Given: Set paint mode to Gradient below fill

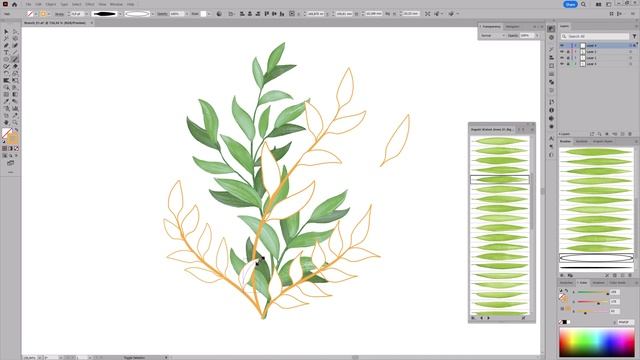Looking at the screenshot, I should tap(11, 149).
